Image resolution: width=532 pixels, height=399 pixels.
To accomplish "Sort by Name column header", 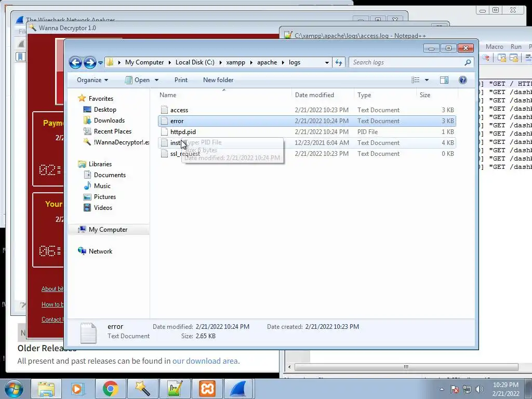I will click(x=168, y=96).
